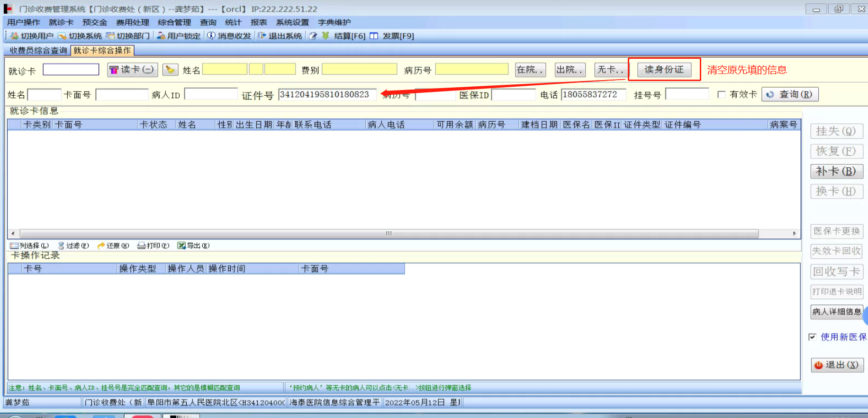Open the 统计 menu
Image resolution: width=868 pixels, height=418 pixels.
click(x=233, y=22)
